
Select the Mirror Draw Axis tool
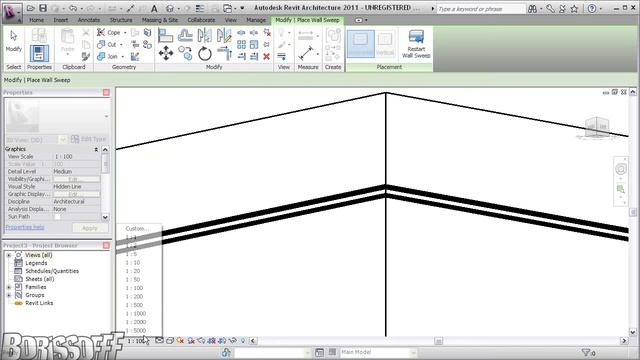pos(224,36)
